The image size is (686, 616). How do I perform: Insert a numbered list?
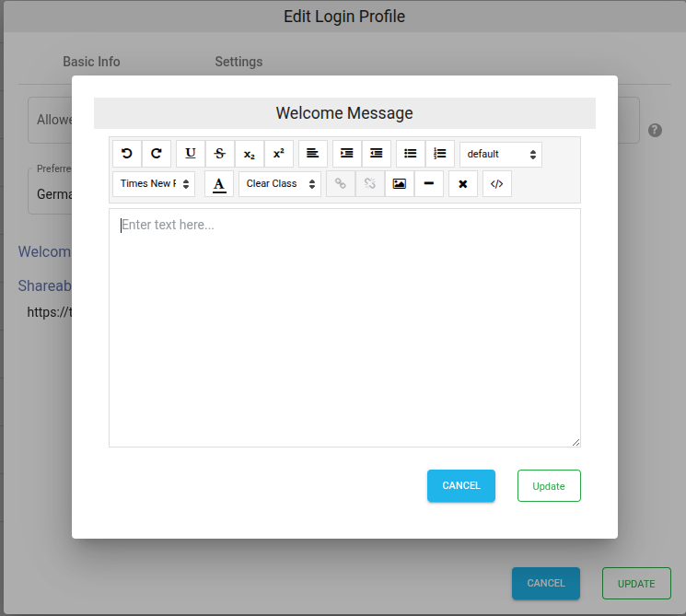click(440, 154)
